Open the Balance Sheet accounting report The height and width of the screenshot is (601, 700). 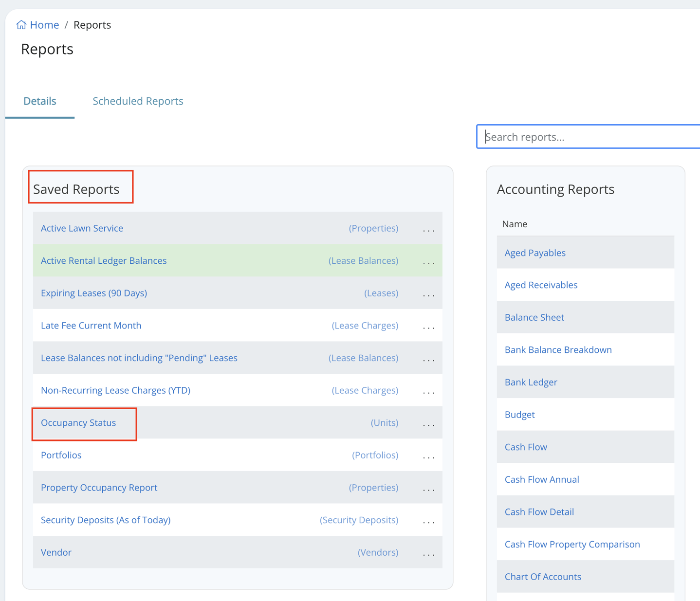tap(534, 317)
